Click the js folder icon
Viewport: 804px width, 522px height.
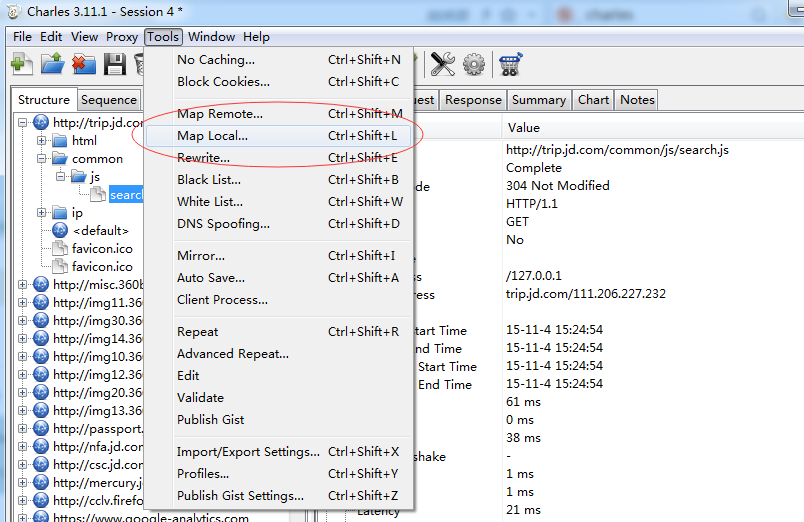(x=78, y=176)
